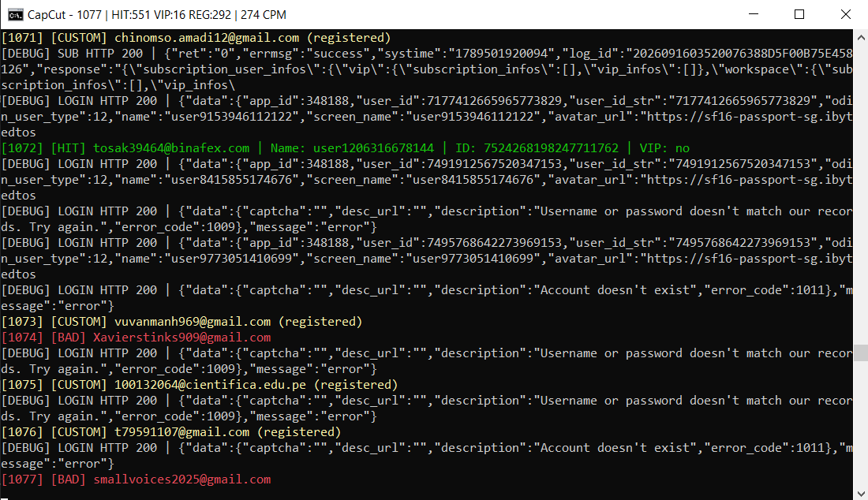
Task: Click the ID 7524268198247711762
Action: (552, 148)
